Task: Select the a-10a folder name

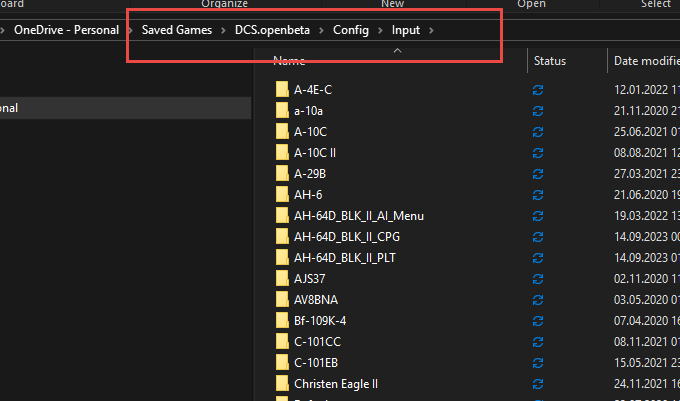Action: [308, 111]
